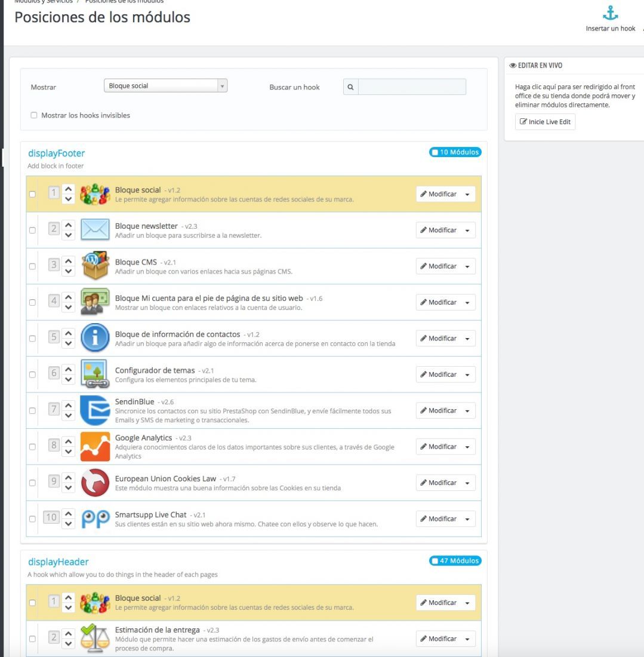
Task: Click Bloque CMS box icon
Action: tap(95, 266)
